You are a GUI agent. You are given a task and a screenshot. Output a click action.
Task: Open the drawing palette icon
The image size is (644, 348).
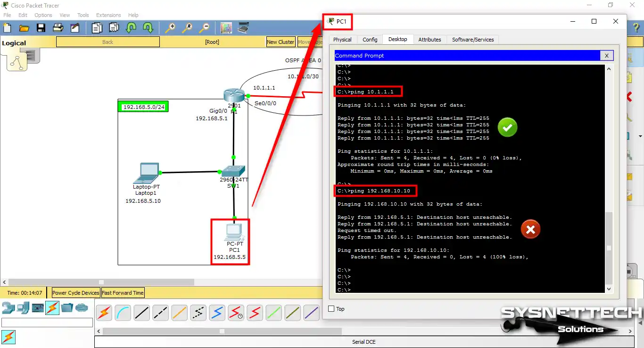[226, 28]
